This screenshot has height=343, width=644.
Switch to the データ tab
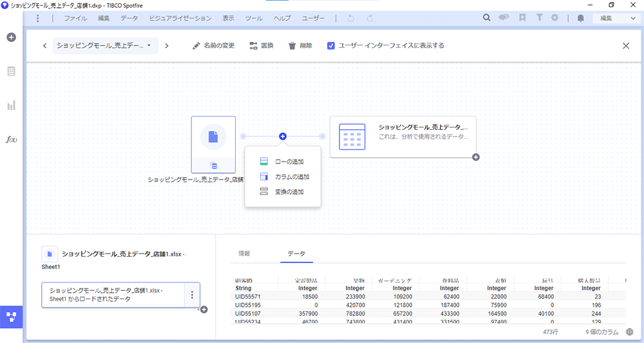[x=296, y=254]
